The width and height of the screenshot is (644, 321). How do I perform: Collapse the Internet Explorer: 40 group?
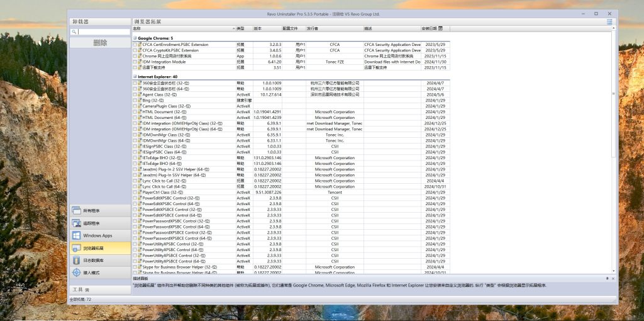coord(135,77)
